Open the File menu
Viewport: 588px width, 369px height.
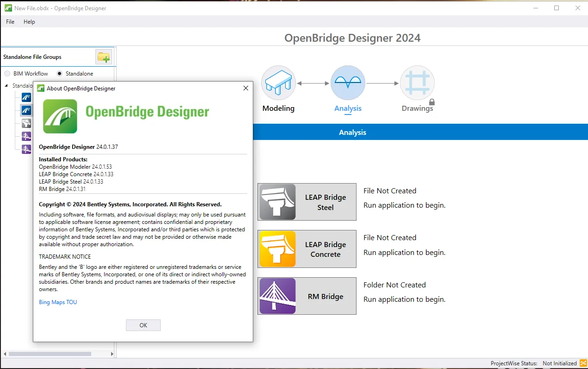tap(10, 22)
